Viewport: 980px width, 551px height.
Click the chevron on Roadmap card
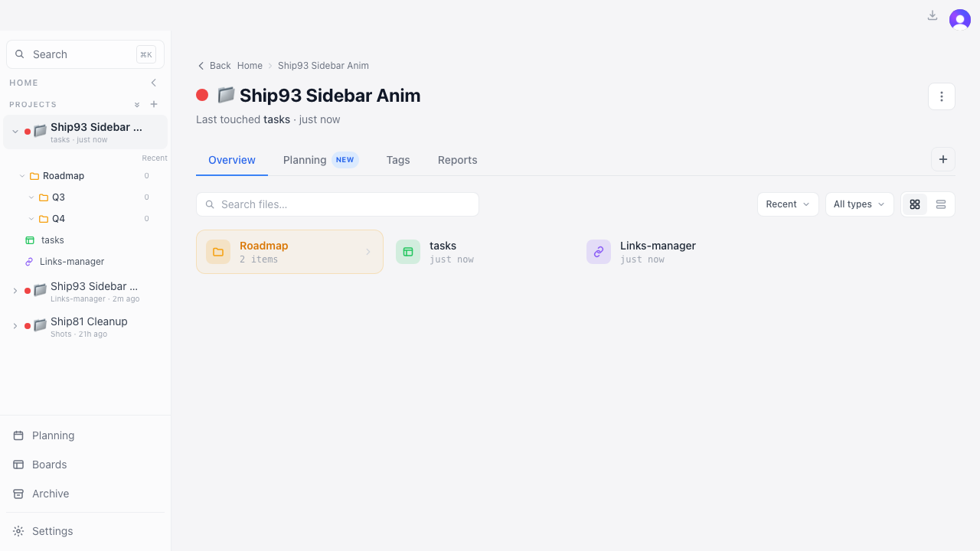click(368, 252)
